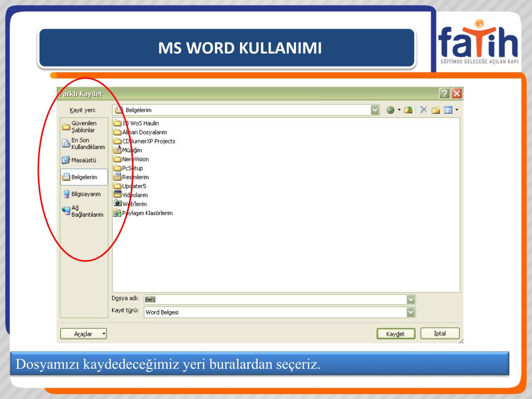Select Masaüstü in places bar

point(84,160)
